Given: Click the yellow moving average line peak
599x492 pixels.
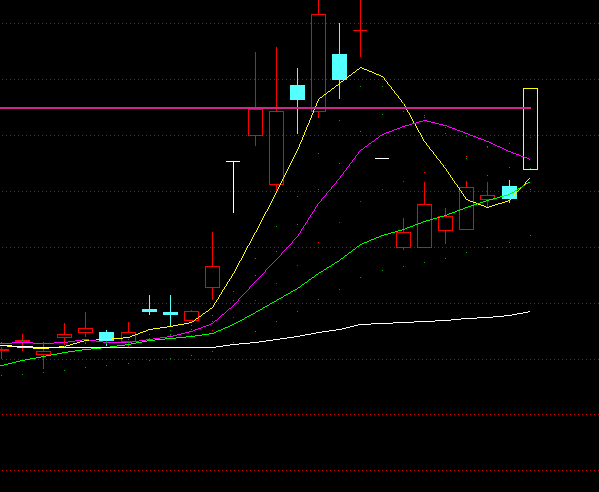Looking at the screenshot, I should coord(361,68).
